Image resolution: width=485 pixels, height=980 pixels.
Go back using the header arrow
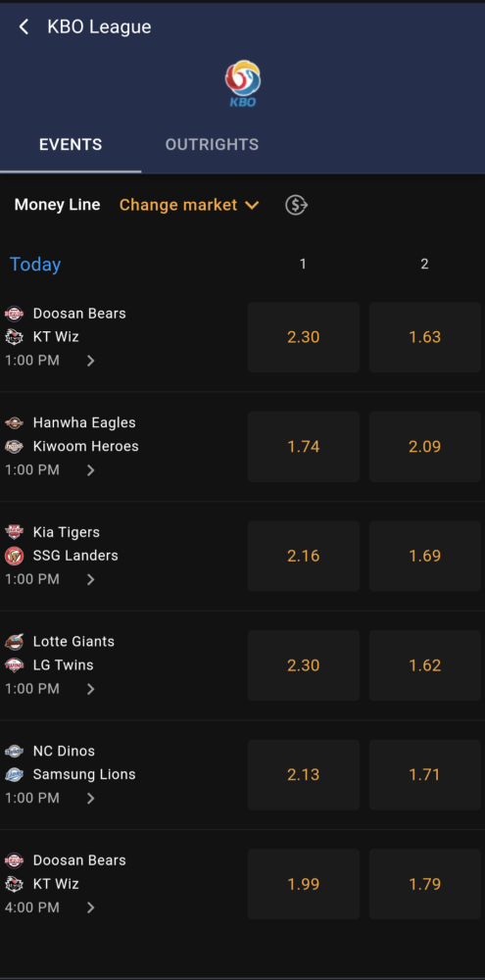click(24, 26)
